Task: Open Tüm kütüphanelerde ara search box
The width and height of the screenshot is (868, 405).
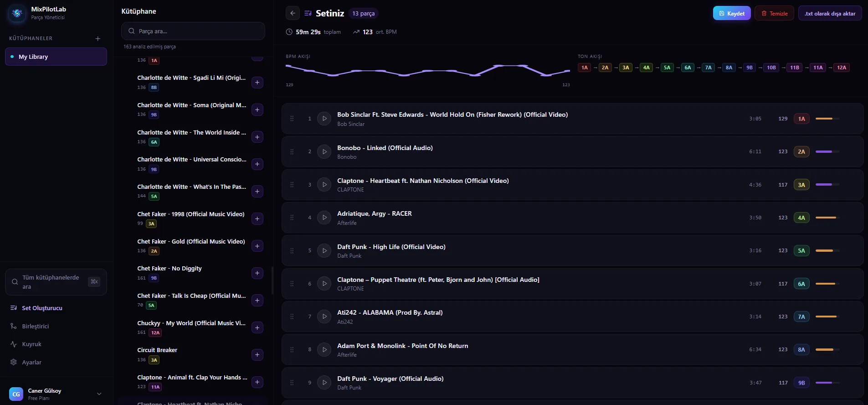Action: (x=56, y=282)
